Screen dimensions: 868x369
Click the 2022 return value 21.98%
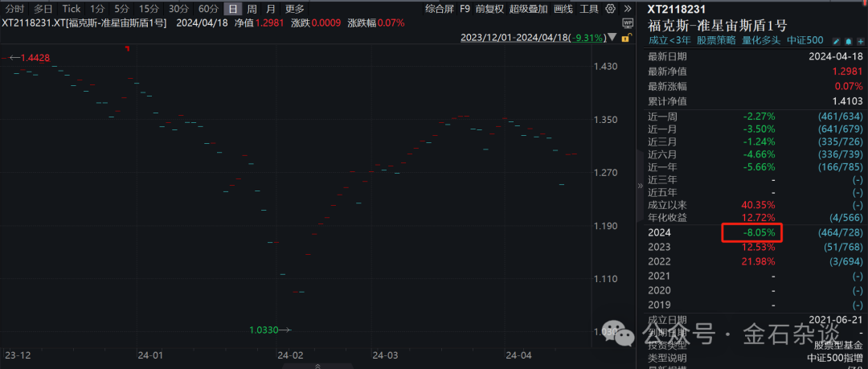(759, 261)
